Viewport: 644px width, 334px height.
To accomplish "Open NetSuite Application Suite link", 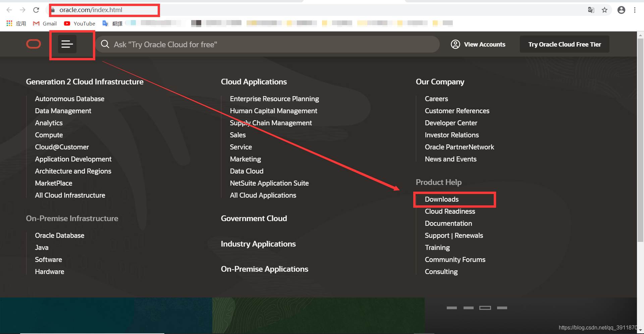I will [269, 183].
